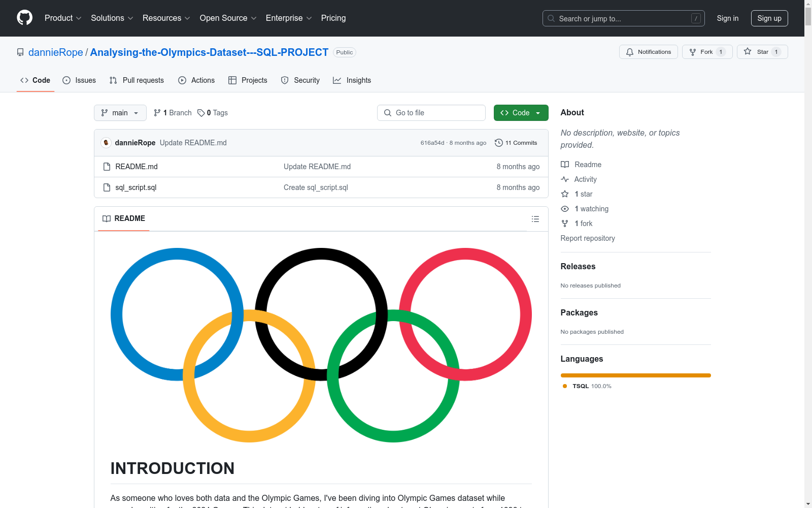Switch to the Insights tab

[352, 80]
